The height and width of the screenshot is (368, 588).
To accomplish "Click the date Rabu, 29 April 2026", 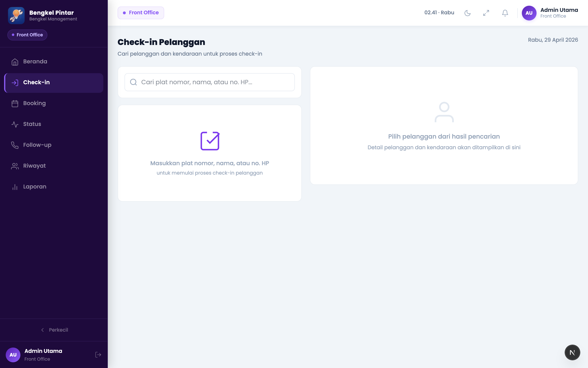I will [x=553, y=40].
